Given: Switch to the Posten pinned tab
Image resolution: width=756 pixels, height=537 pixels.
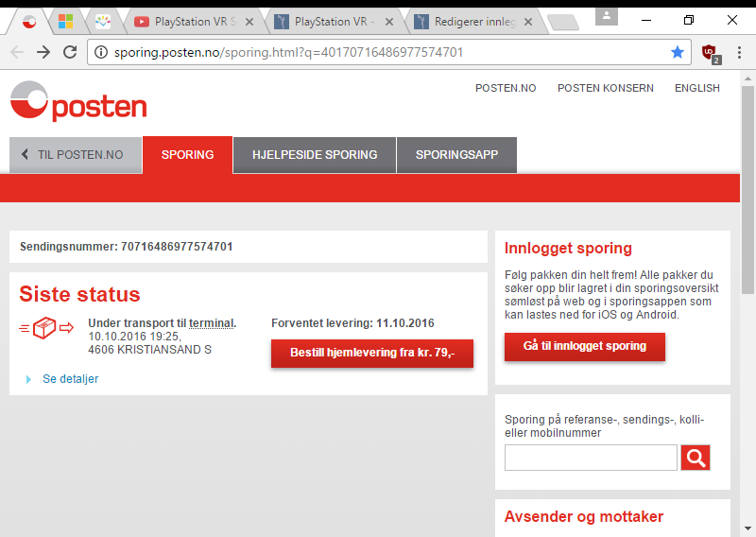Looking at the screenshot, I should (x=29, y=22).
